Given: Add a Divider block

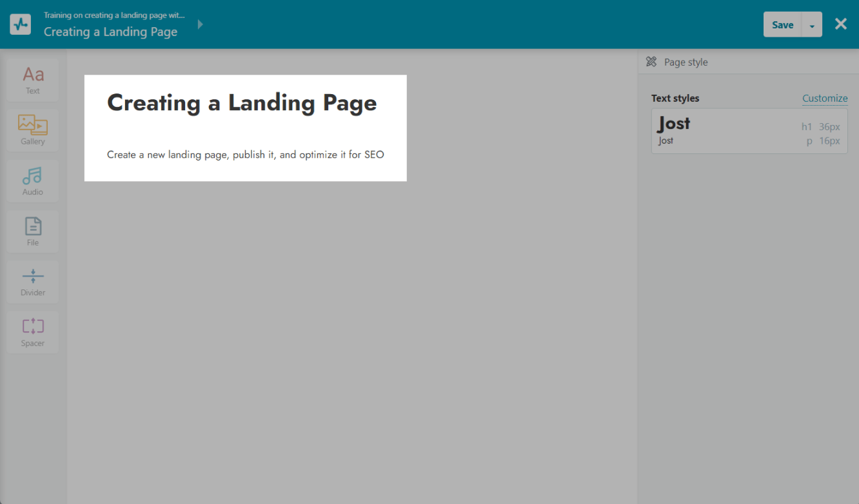Looking at the screenshot, I should pos(32,282).
